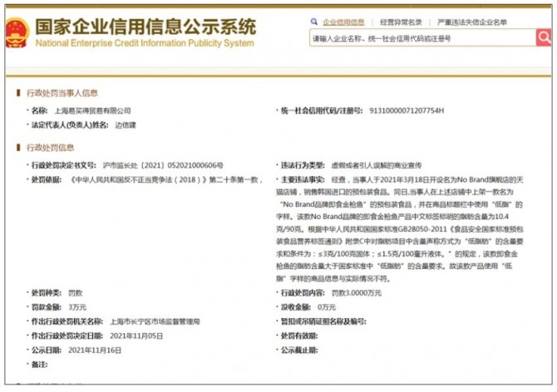557x392 pixels.
Task: Select the 经营异常名录 tab
Action: 401,22
